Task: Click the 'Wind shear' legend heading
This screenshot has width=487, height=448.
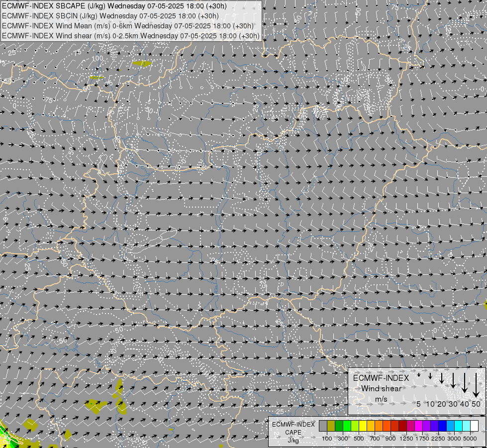Action: tap(381, 389)
